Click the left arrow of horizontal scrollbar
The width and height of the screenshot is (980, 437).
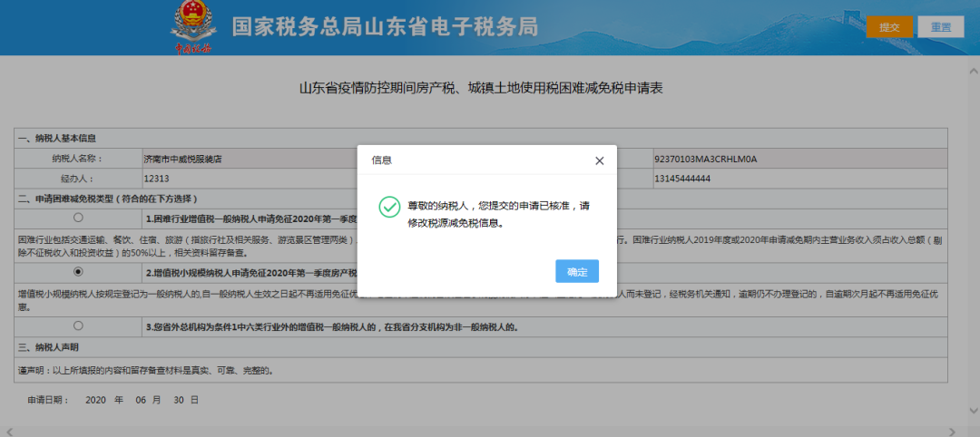click(9, 432)
